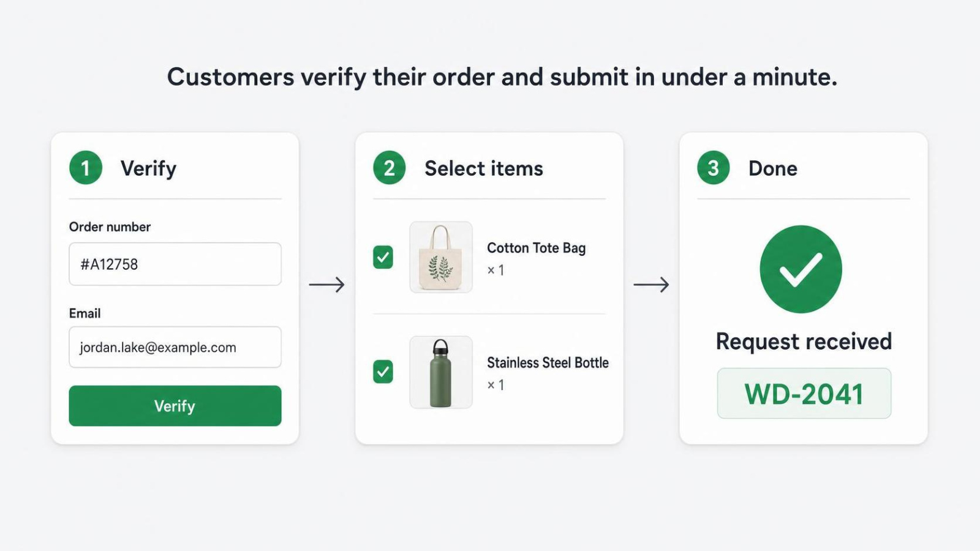Click the large green success checkmark circle
The width and height of the screenshot is (980, 551).
point(801,269)
